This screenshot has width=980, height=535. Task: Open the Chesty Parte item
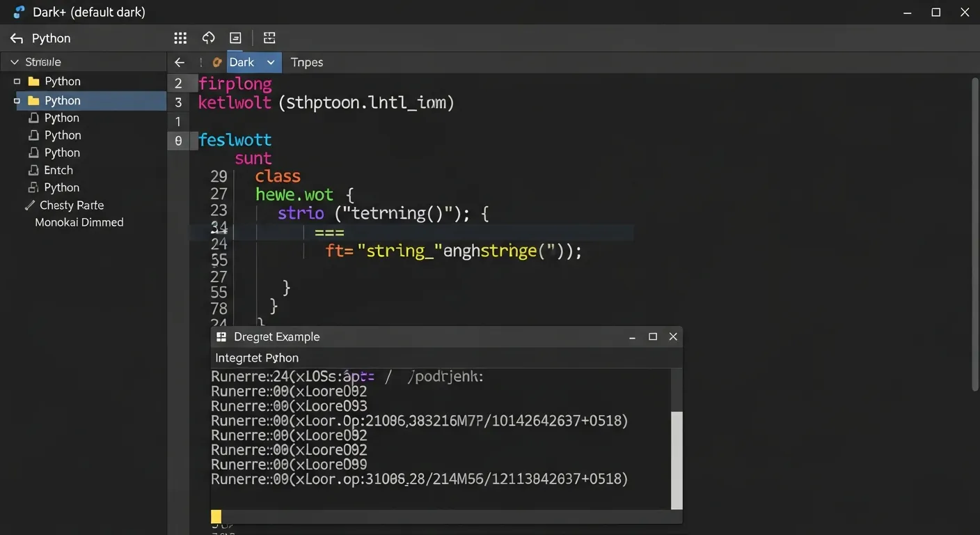73,205
